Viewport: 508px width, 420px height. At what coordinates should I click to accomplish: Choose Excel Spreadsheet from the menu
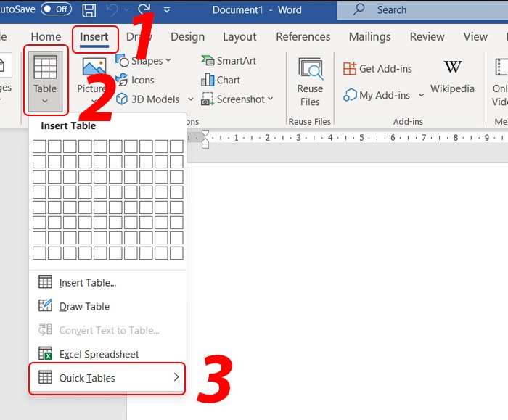(107, 354)
